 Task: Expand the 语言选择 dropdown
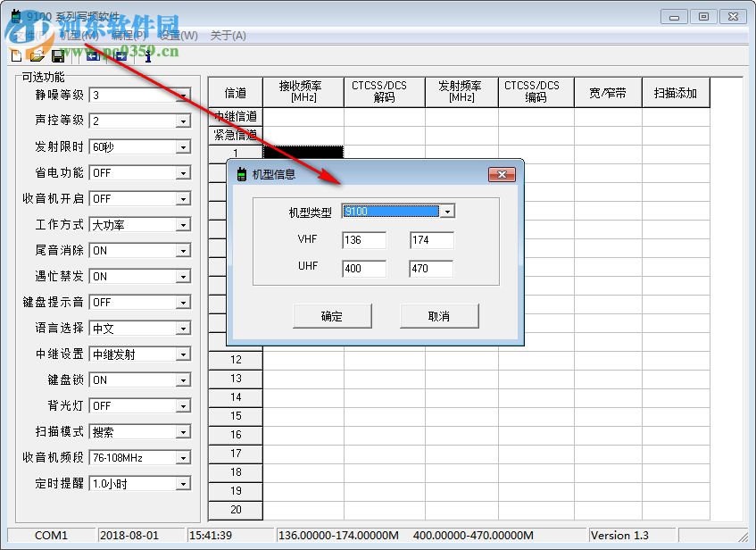click(183, 329)
